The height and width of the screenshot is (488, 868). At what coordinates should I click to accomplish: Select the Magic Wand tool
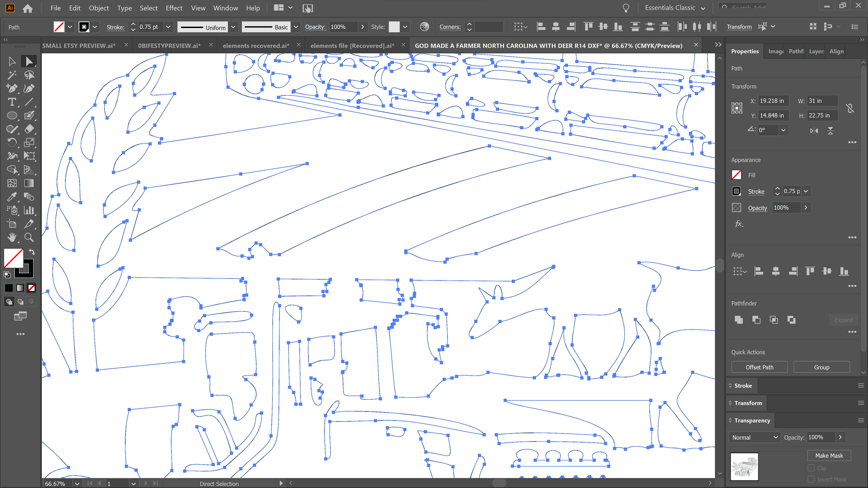(12, 75)
